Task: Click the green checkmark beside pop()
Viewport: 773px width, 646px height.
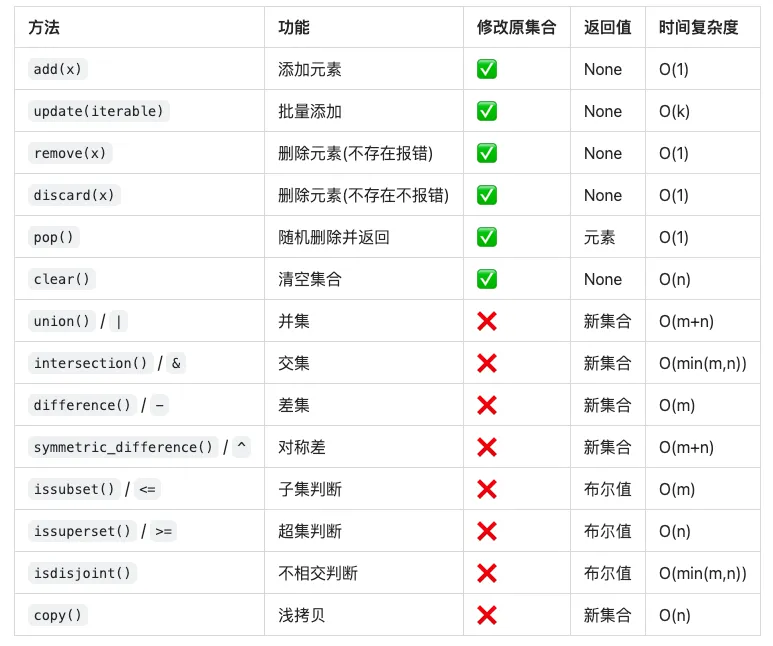Action: click(x=487, y=237)
